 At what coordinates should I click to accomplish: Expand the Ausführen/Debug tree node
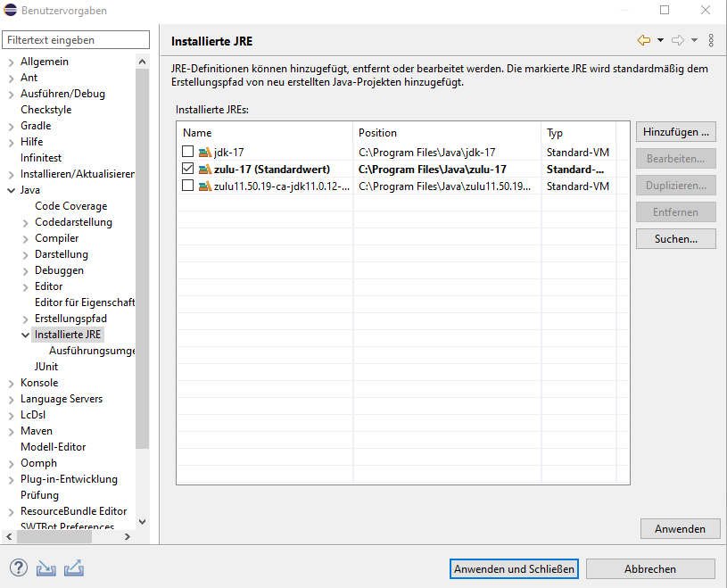(x=11, y=95)
